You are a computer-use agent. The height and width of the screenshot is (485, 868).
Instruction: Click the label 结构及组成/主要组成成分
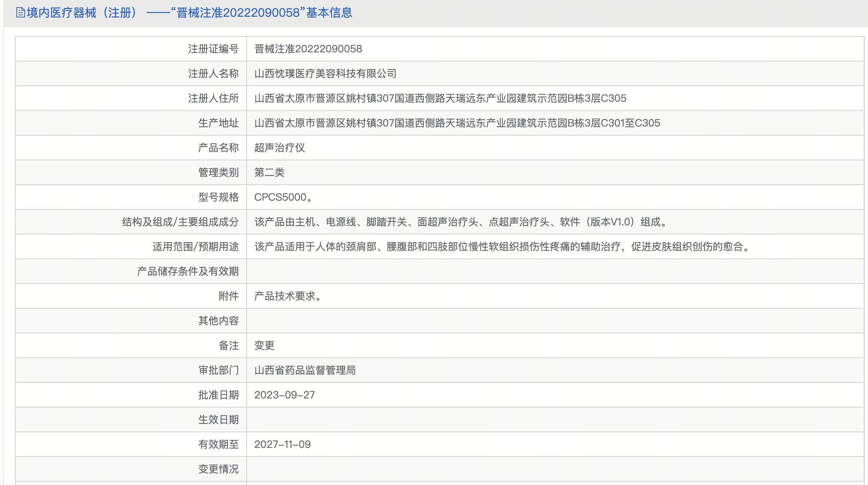click(x=180, y=222)
